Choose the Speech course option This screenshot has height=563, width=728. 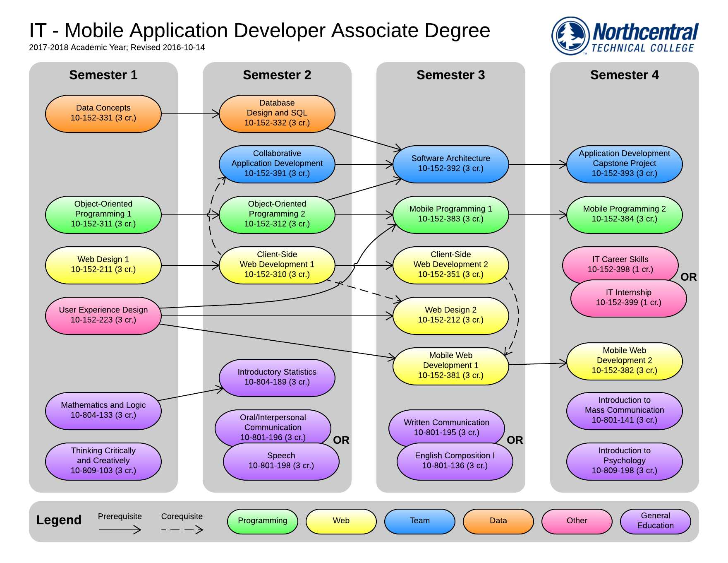click(281, 462)
